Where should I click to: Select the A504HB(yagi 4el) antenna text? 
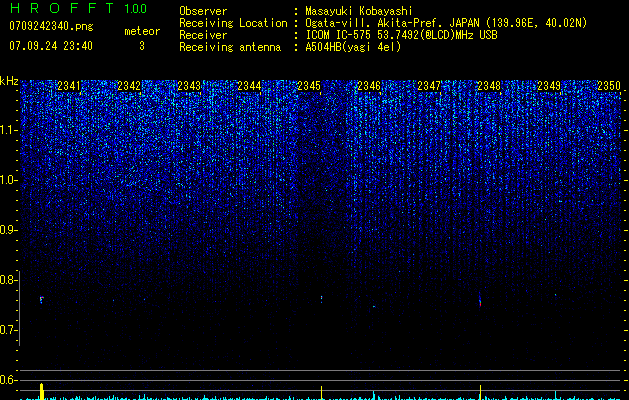pyautogui.click(x=353, y=47)
